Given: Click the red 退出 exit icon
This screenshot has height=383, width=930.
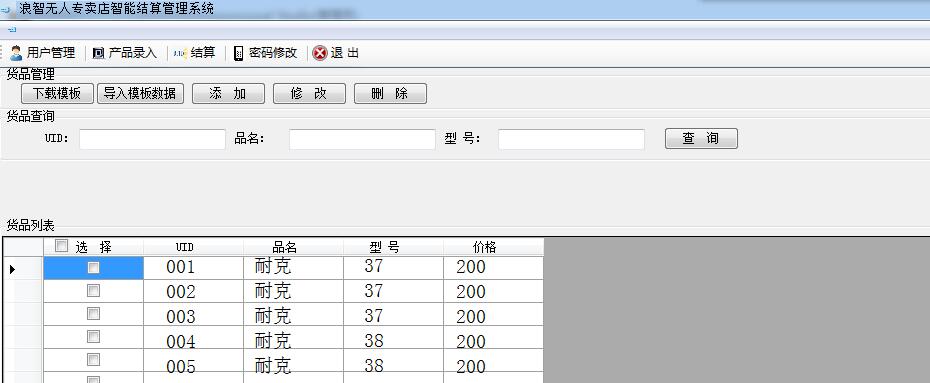Looking at the screenshot, I should pyautogui.click(x=320, y=53).
